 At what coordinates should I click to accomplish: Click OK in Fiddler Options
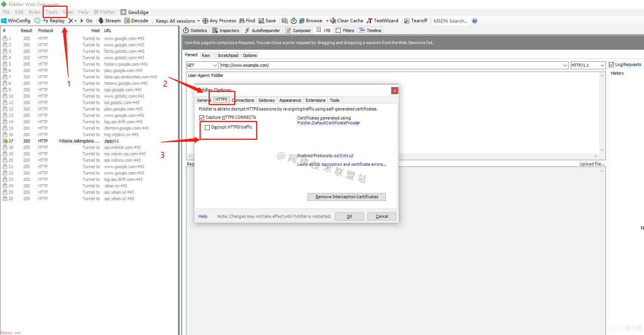point(349,216)
